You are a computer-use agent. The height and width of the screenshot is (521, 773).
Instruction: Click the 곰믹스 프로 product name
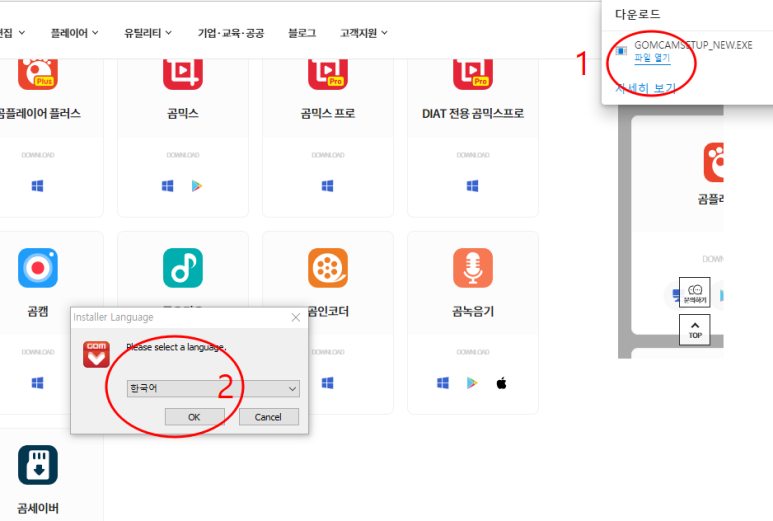coord(328,113)
